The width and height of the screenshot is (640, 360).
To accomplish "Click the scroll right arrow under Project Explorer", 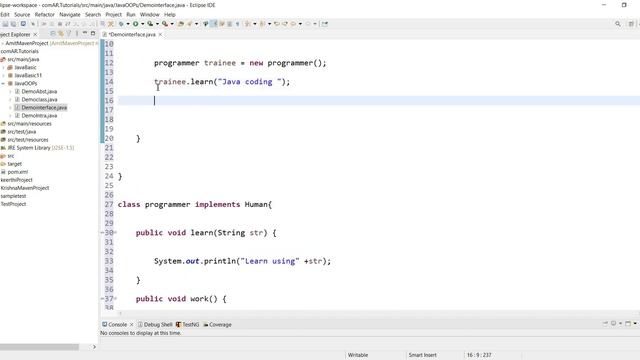I will (x=94, y=347).
